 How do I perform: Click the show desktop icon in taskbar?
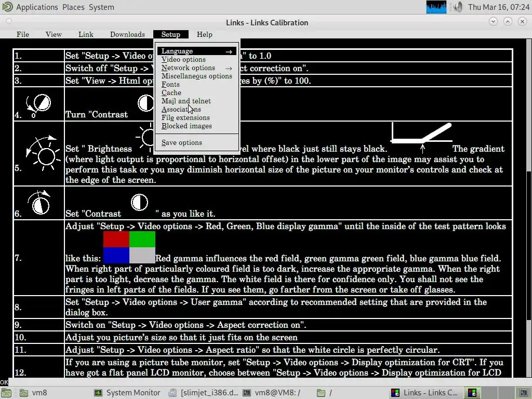click(6, 393)
